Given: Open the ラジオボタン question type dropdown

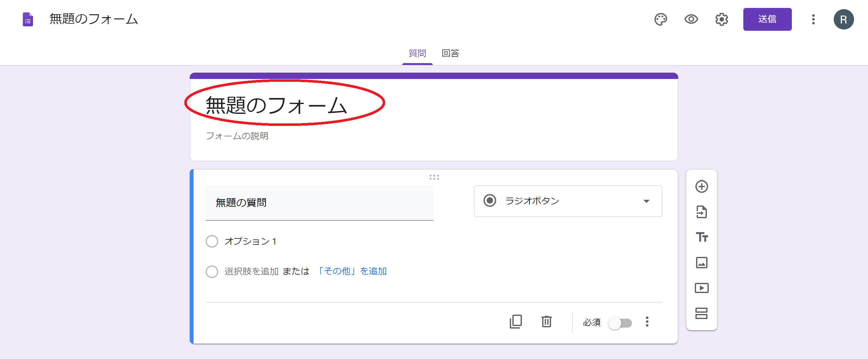Looking at the screenshot, I should (568, 201).
